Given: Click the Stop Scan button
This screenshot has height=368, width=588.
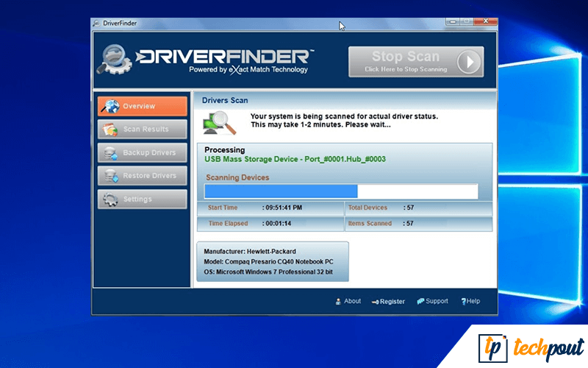Looking at the screenshot, I should (416, 62).
